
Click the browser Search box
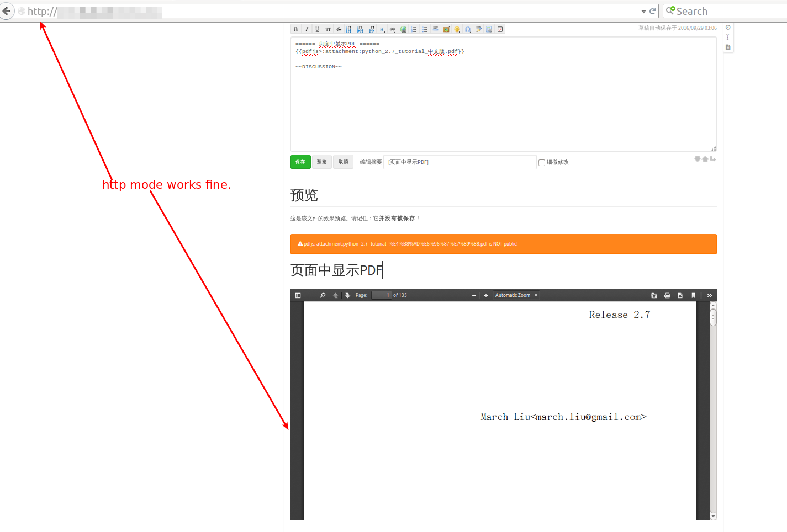pos(725,11)
